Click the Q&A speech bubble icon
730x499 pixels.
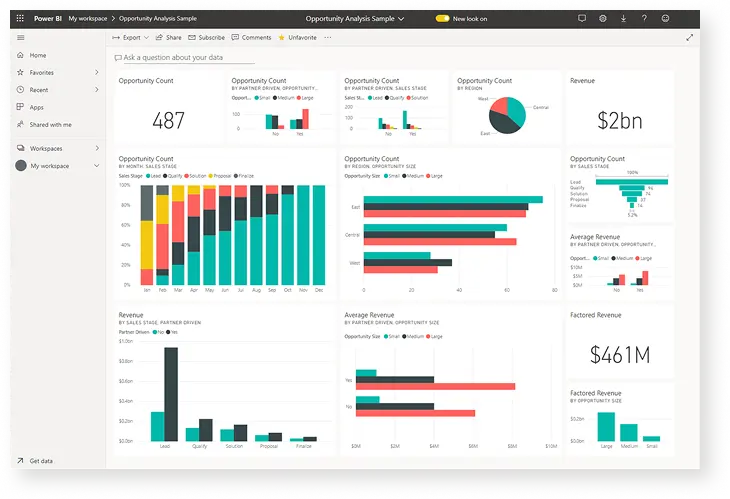click(118, 58)
